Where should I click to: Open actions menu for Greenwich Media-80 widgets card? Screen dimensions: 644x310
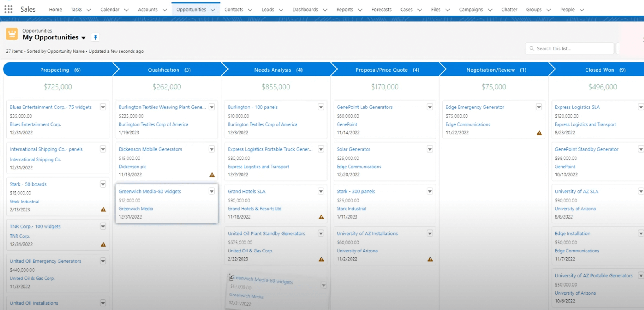(212, 191)
